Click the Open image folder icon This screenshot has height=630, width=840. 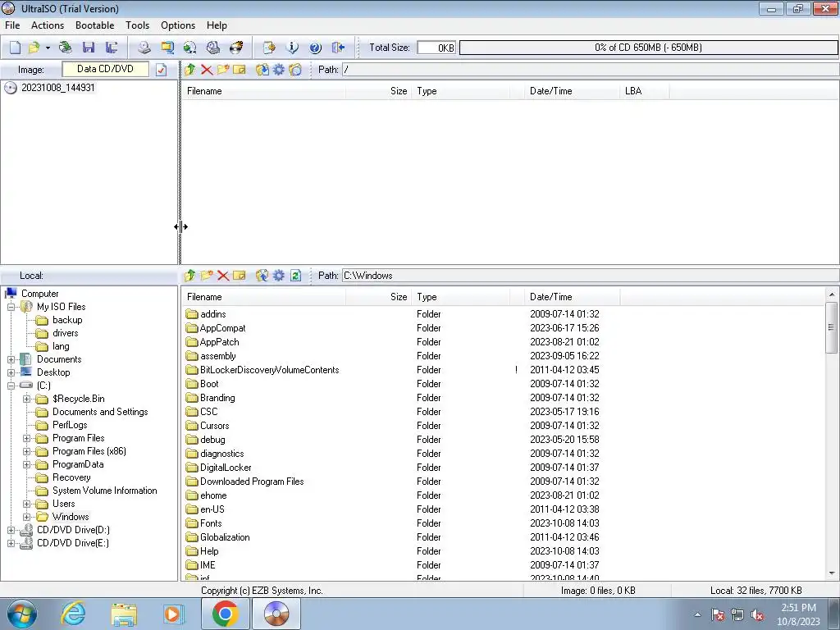(x=34, y=48)
